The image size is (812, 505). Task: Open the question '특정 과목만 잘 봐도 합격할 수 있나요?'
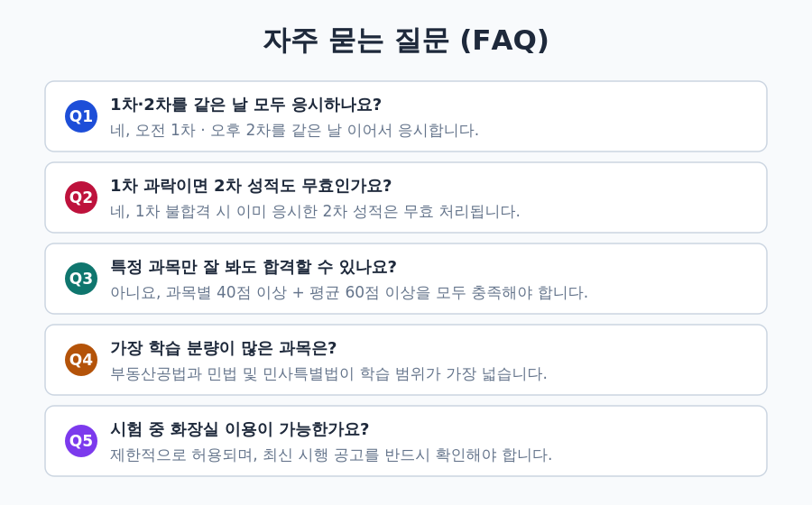click(254, 267)
